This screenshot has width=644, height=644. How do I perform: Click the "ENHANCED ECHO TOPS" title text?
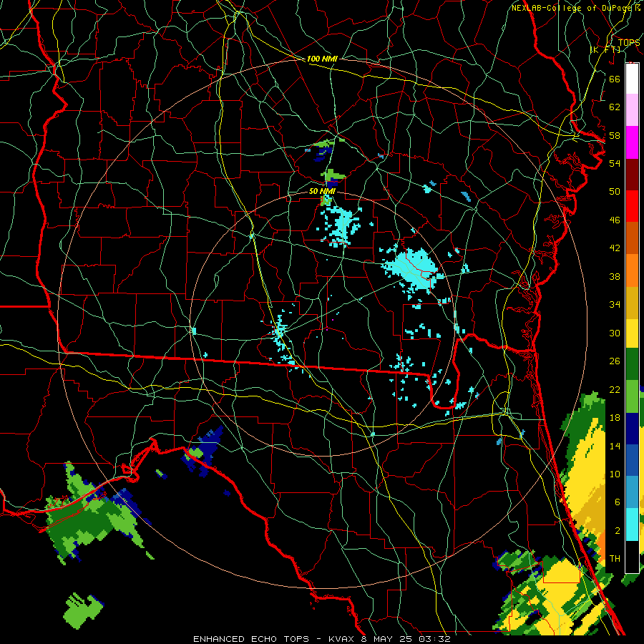[x=251, y=639]
